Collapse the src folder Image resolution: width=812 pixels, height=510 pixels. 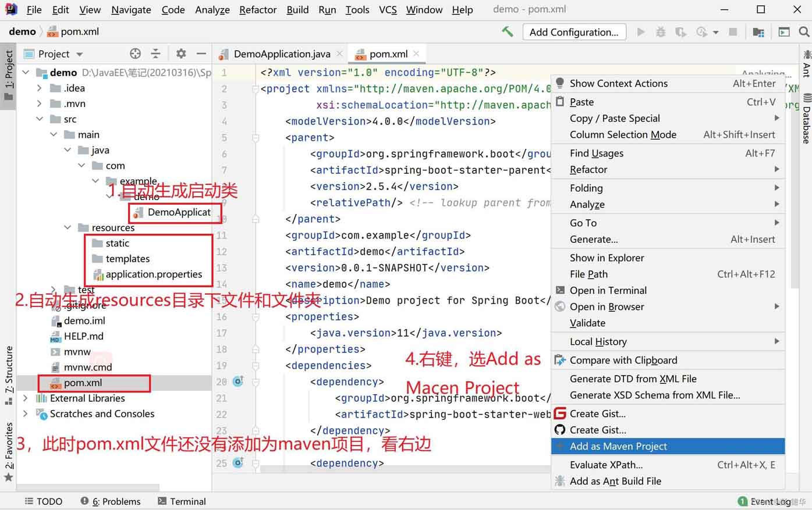click(x=40, y=119)
